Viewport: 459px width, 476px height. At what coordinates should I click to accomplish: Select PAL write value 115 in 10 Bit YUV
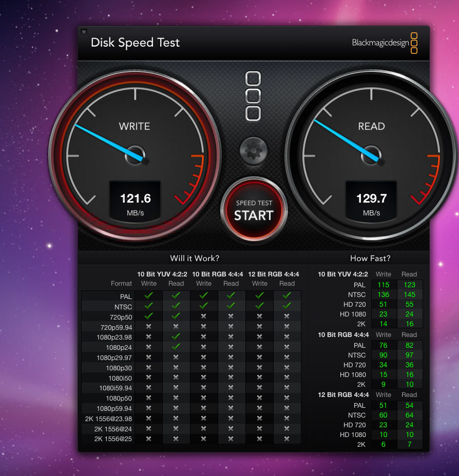[383, 285]
